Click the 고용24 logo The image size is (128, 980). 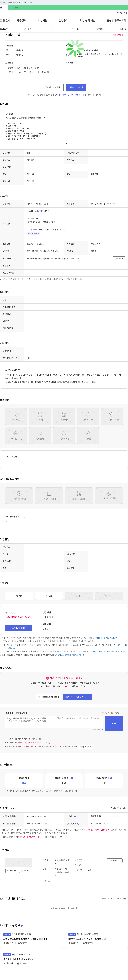[5, 21]
